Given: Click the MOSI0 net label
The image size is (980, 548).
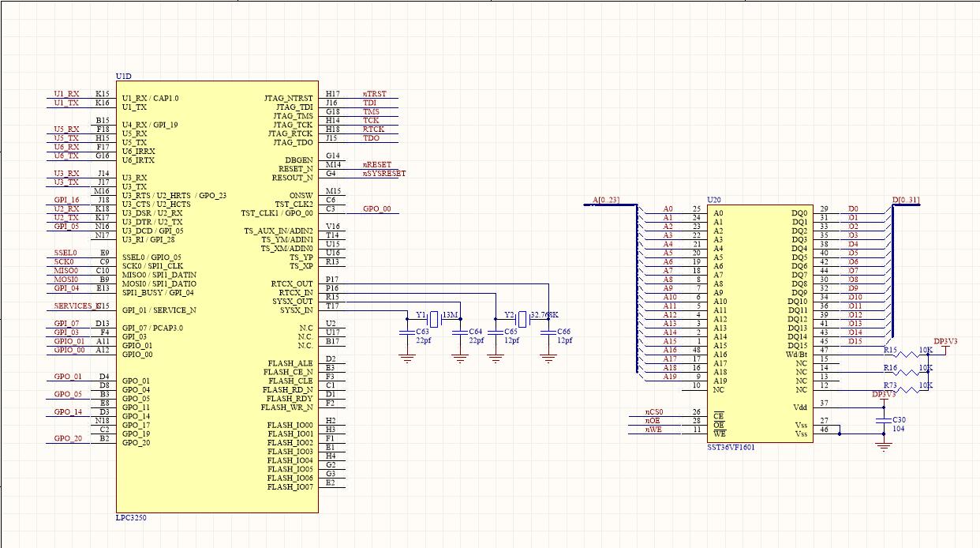Looking at the screenshot, I should [x=65, y=279].
